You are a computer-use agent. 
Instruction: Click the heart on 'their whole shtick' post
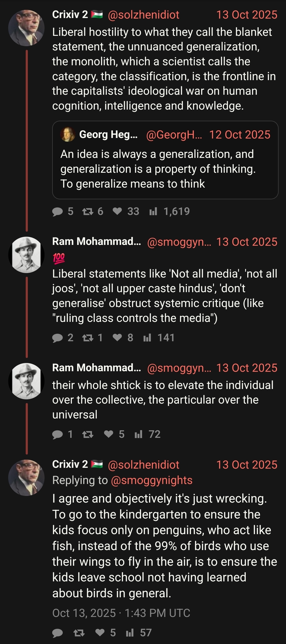pyautogui.click(x=108, y=434)
